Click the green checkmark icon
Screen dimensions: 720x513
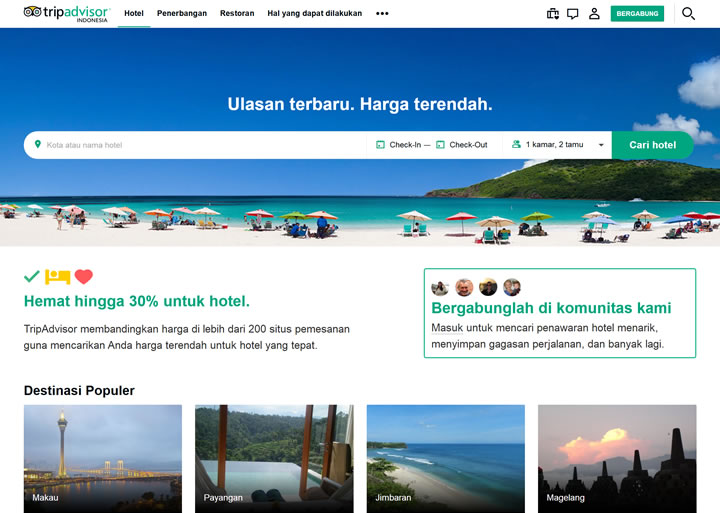tap(32, 277)
